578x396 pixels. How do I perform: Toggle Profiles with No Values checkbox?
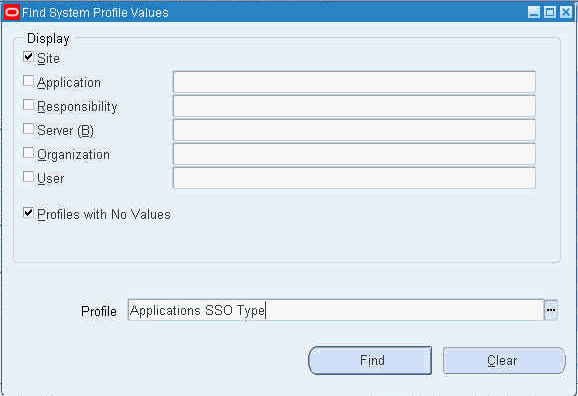[x=28, y=213]
